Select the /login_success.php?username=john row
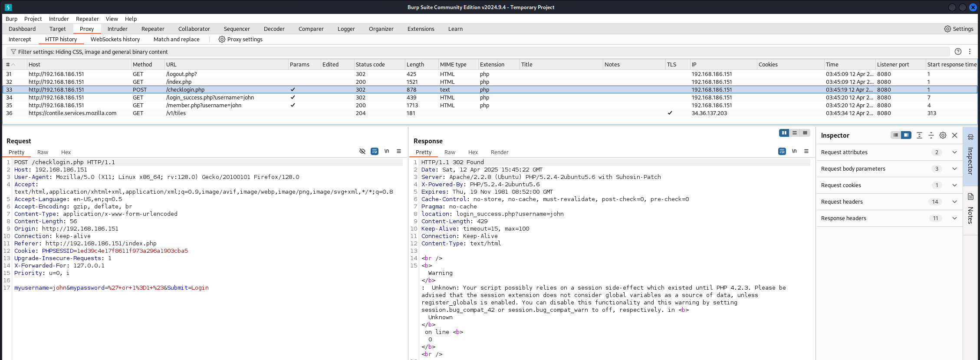This screenshot has width=980, height=360. pos(490,97)
